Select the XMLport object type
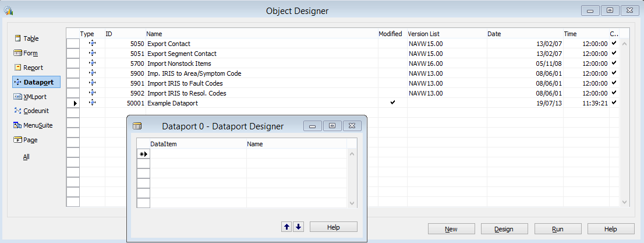This screenshot has width=644, height=243. point(30,97)
